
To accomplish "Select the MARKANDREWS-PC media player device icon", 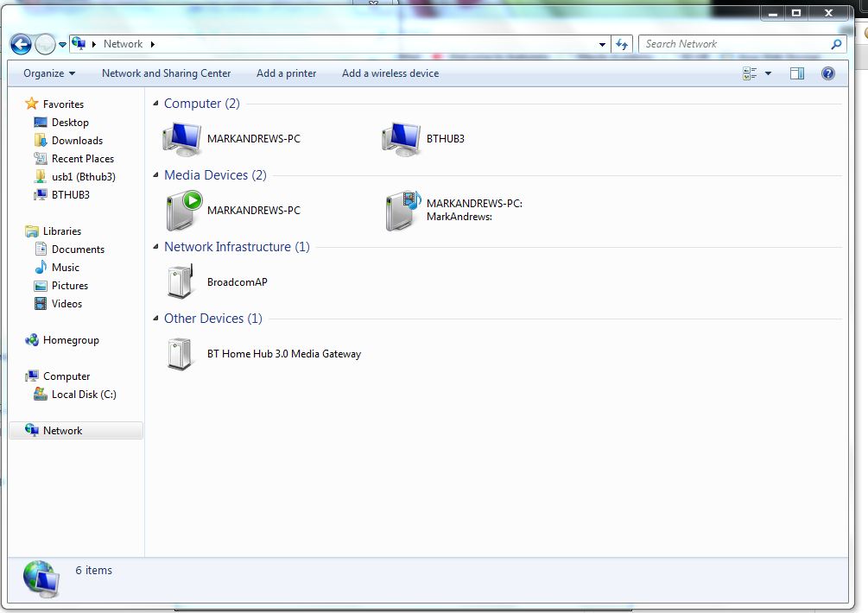I will 182,211.
